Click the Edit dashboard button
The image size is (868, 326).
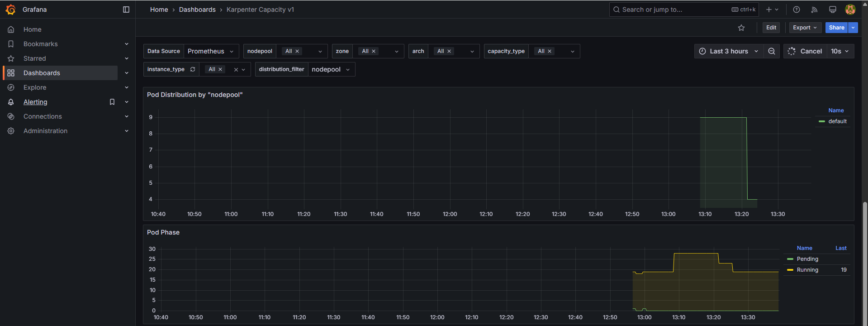tap(771, 28)
